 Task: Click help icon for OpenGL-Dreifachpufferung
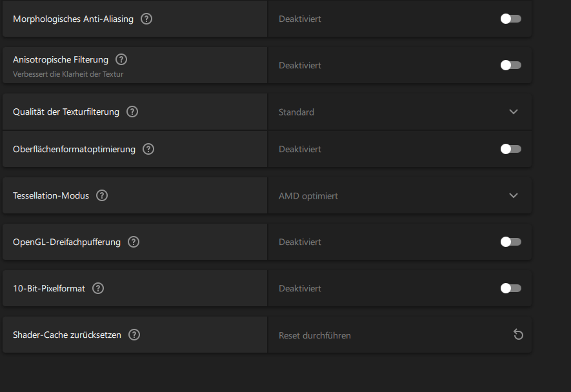[134, 242]
